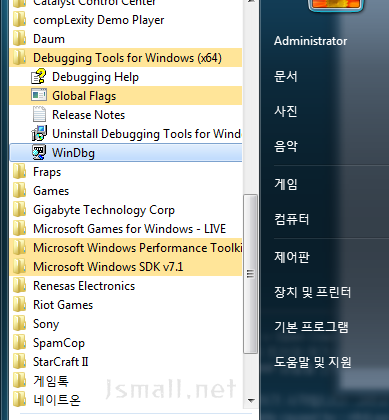Click the folder icon next to Games

[19, 191]
